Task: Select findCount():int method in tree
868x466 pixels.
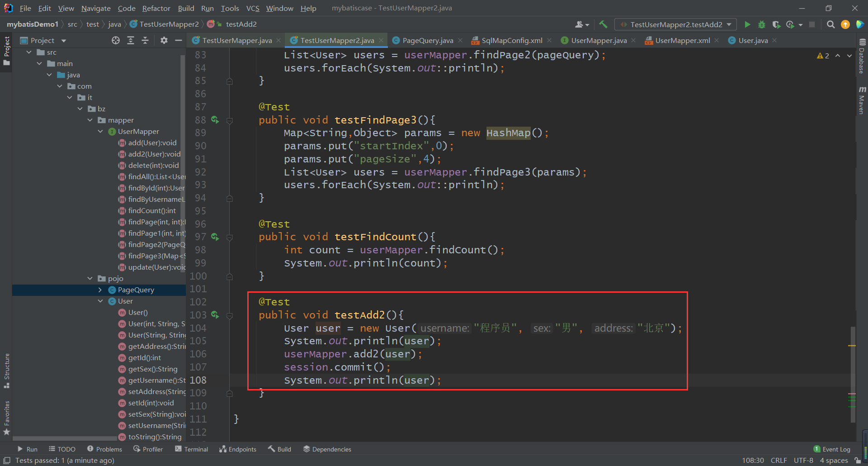Action: (152, 211)
